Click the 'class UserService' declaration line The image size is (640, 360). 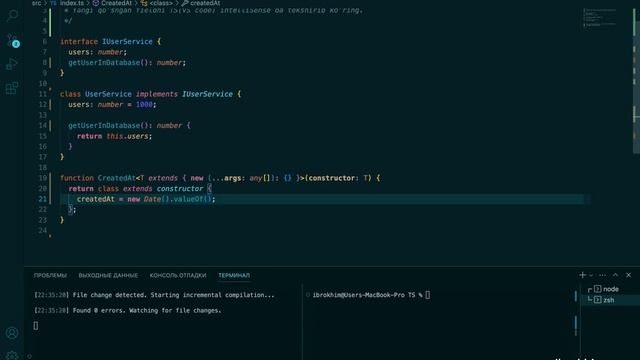[x=151, y=94]
